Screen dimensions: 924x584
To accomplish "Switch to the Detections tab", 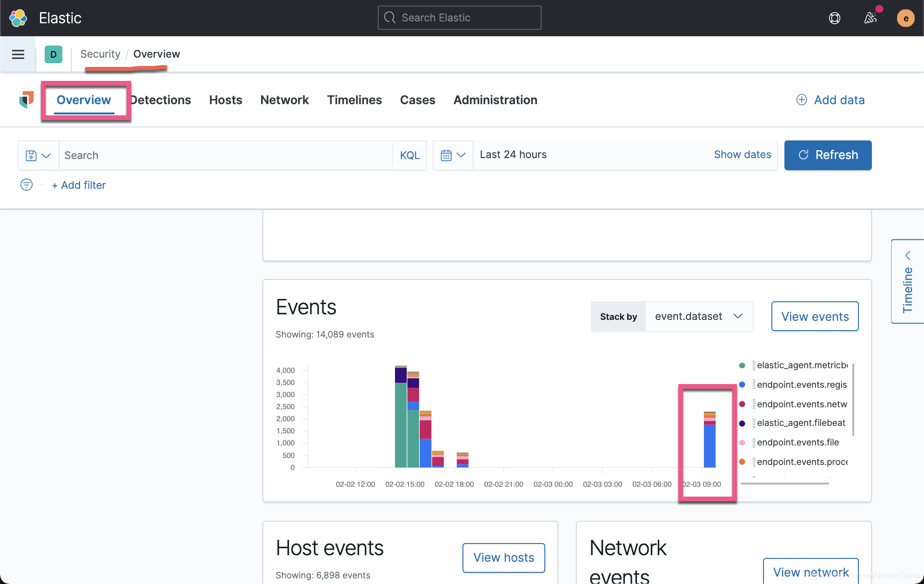I will pos(160,100).
